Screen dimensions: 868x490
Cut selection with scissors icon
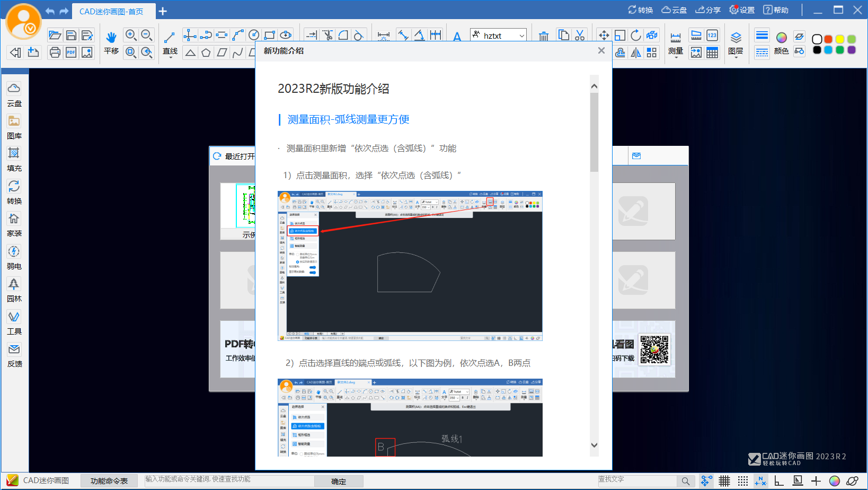pyautogui.click(x=580, y=35)
